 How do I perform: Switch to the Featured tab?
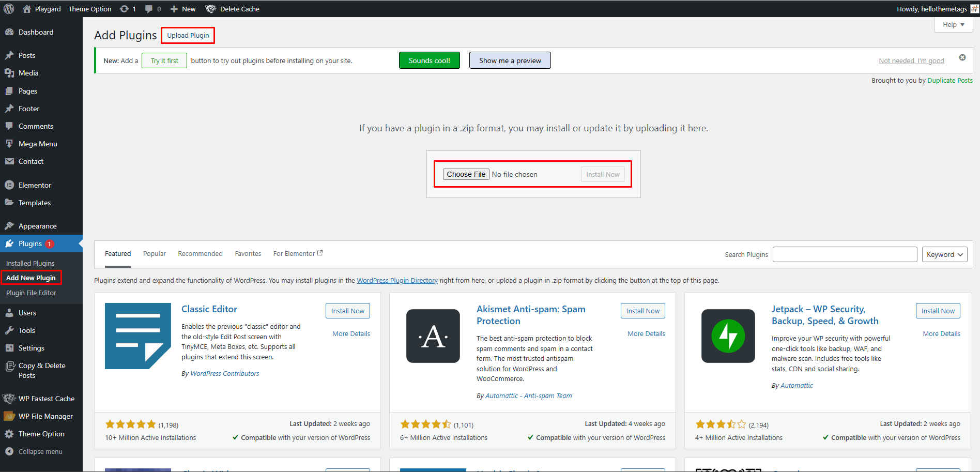pyautogui.click(x=118, y=253)
